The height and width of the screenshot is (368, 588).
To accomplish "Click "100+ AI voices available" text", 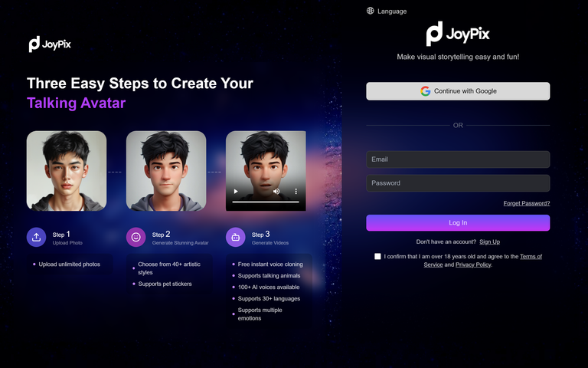I will 269,287.
